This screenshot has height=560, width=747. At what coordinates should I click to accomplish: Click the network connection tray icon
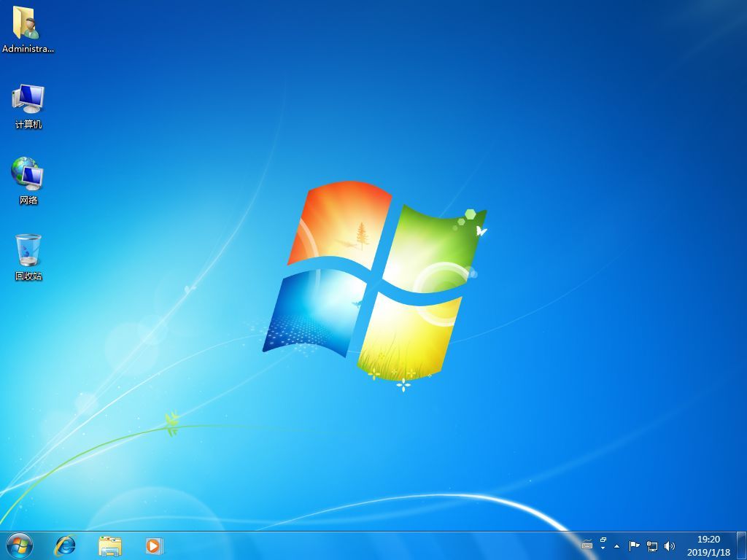[x=652, y=546]
